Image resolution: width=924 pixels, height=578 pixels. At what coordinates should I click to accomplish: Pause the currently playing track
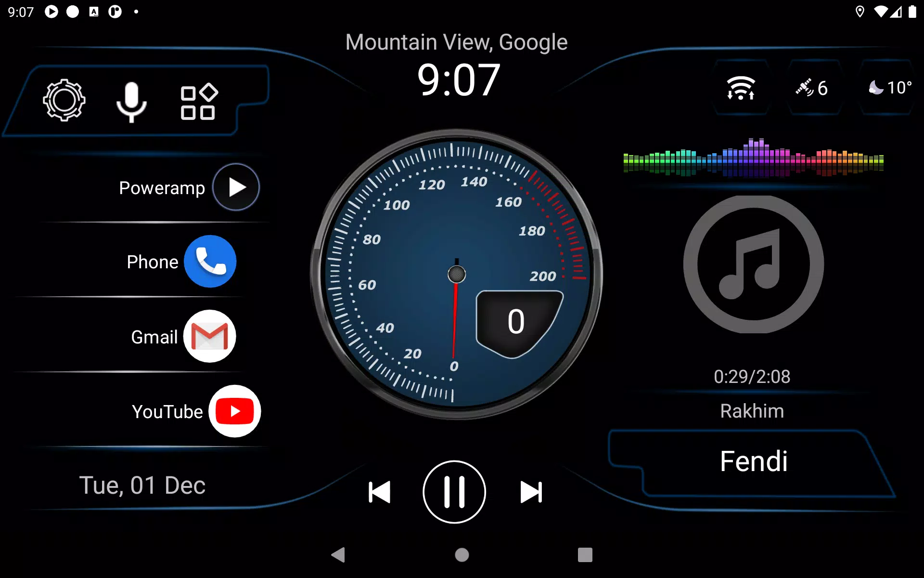coord(454,492)
